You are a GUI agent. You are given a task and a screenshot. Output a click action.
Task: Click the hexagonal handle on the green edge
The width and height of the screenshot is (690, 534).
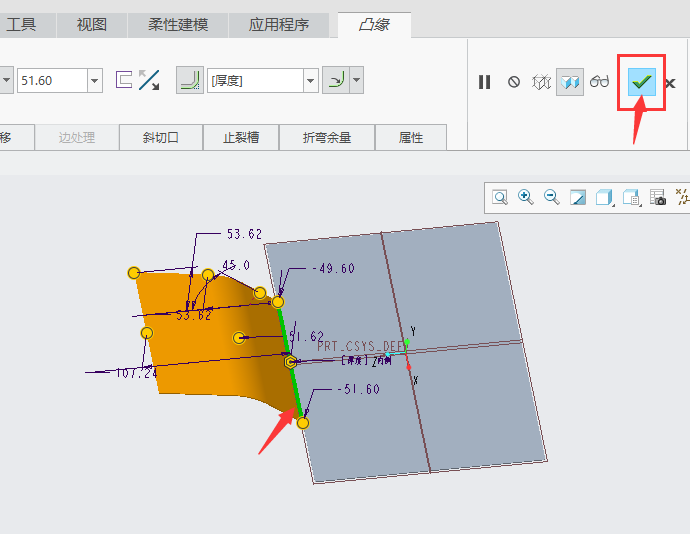(290, 362)
